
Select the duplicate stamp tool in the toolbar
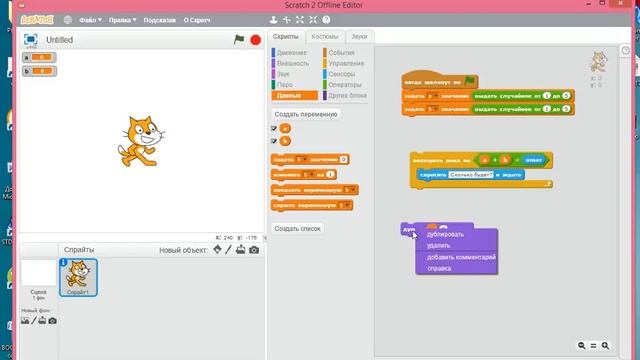tap(273, 20)
